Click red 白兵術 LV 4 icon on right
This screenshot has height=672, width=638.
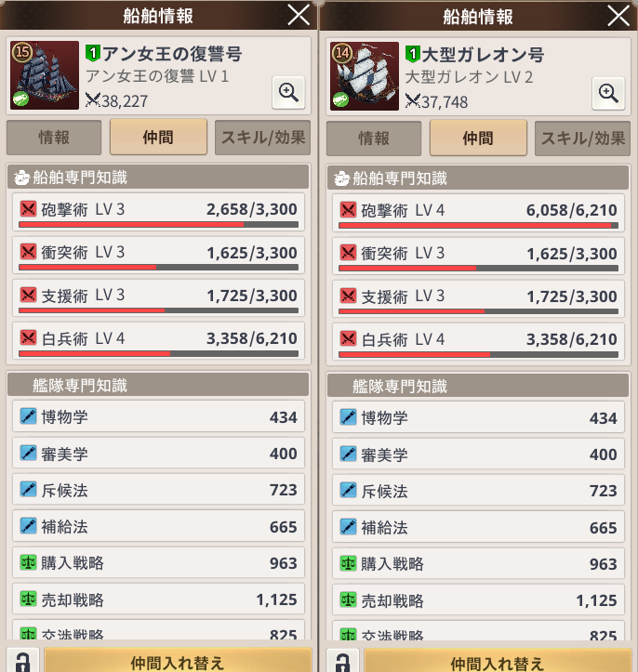(348, 339)
